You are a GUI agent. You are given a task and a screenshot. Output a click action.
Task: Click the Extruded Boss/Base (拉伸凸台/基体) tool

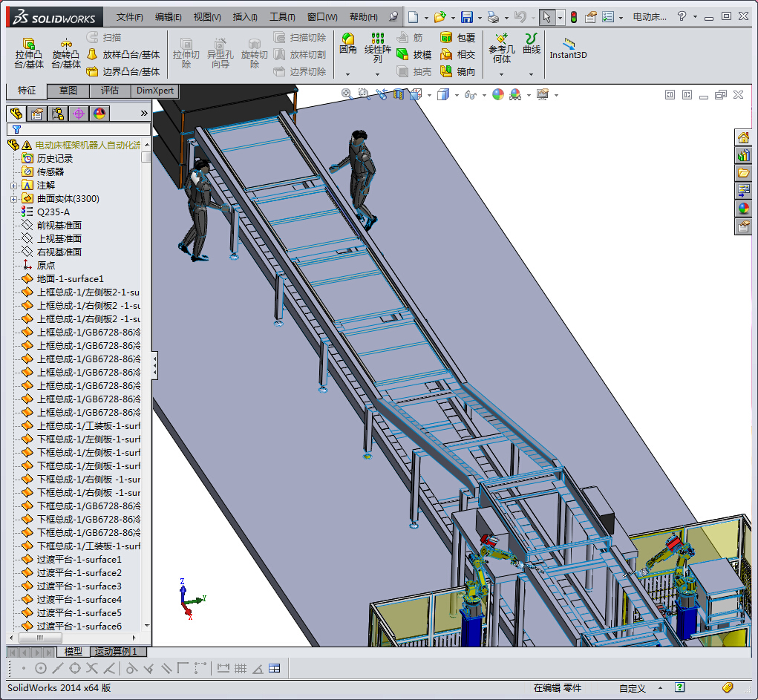pos(29,53)
